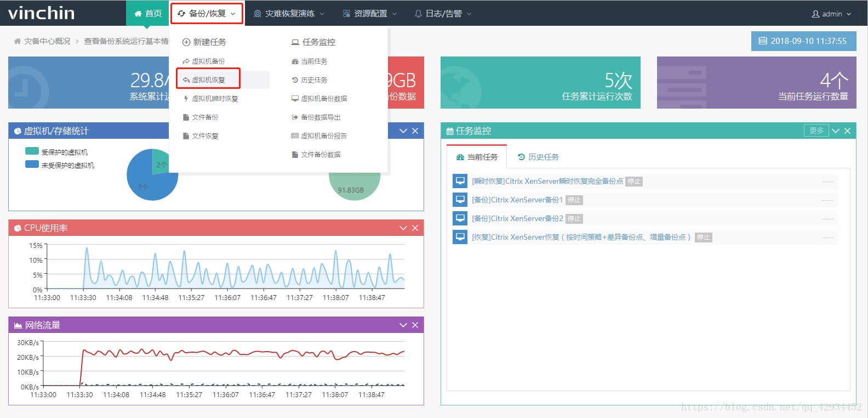Click the 更多 button in 任务监控
Image resolution: width=868 pixels, height=418 pixels.
coord(816,131)
